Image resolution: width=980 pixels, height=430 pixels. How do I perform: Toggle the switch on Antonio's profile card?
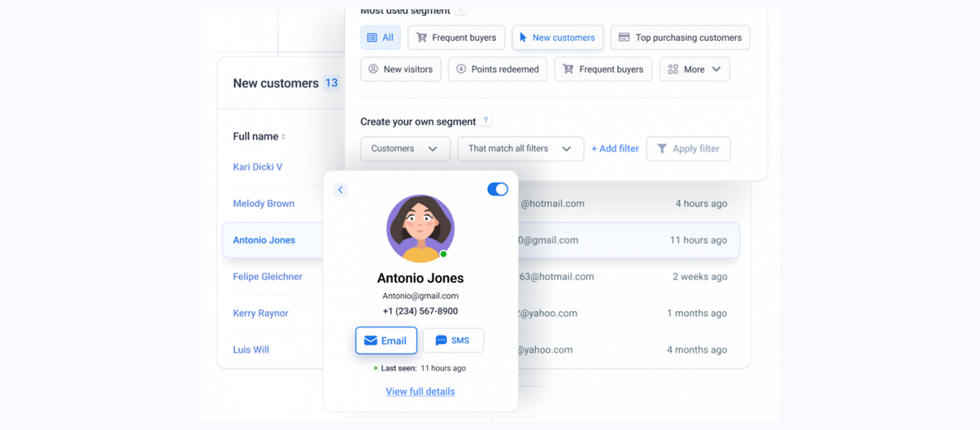pos(497,189)
